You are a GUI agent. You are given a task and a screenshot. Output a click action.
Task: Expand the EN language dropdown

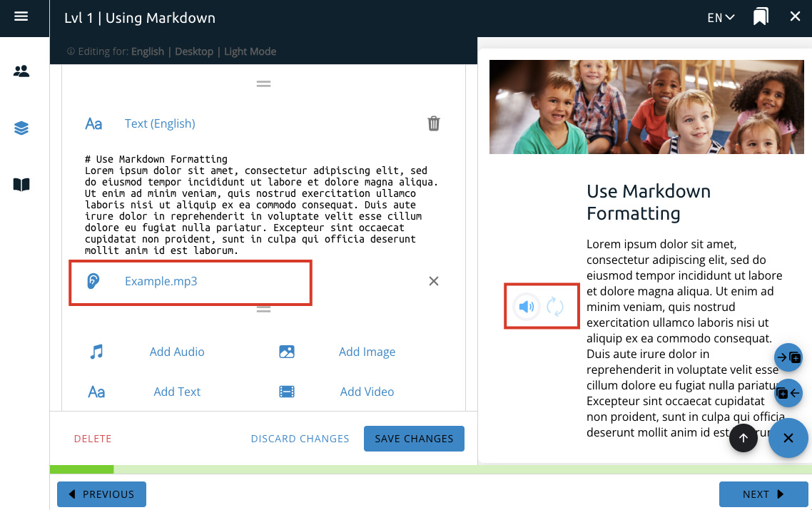(721, 18)
